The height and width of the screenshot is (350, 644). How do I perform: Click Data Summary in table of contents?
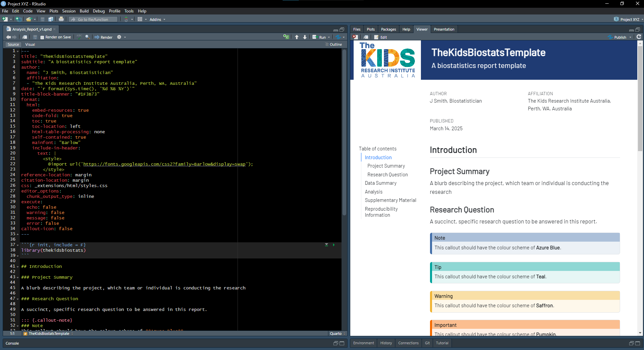coord(381,183)
